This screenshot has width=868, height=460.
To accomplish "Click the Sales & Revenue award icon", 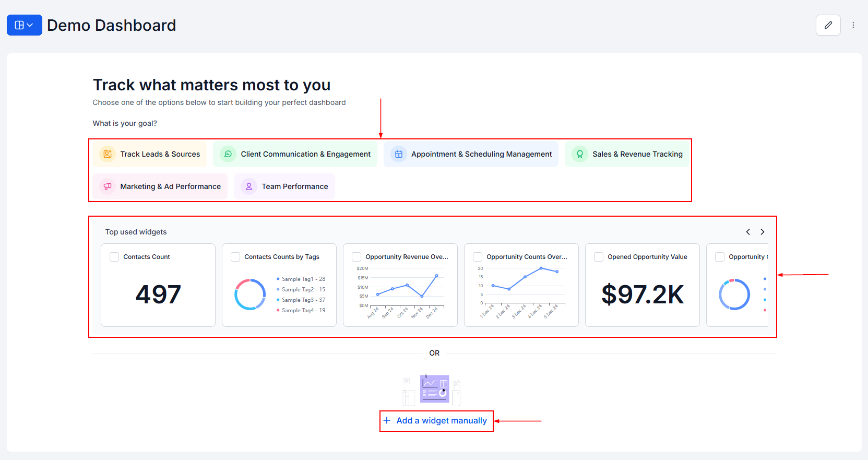I will [x=580, y=154].
